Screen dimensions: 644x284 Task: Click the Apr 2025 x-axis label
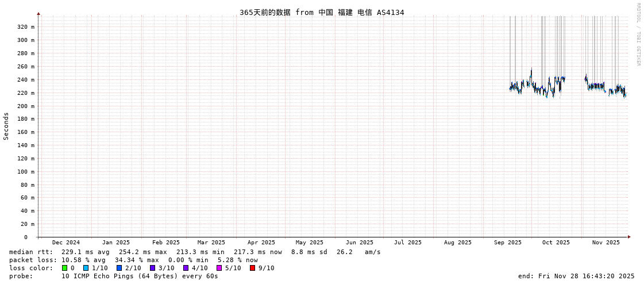coord(261,243)
